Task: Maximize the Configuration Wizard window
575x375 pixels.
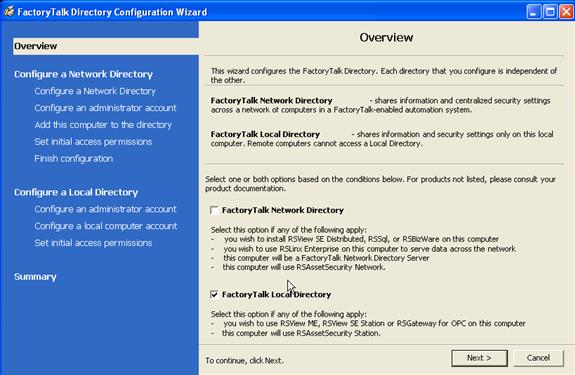Action: 550,12
